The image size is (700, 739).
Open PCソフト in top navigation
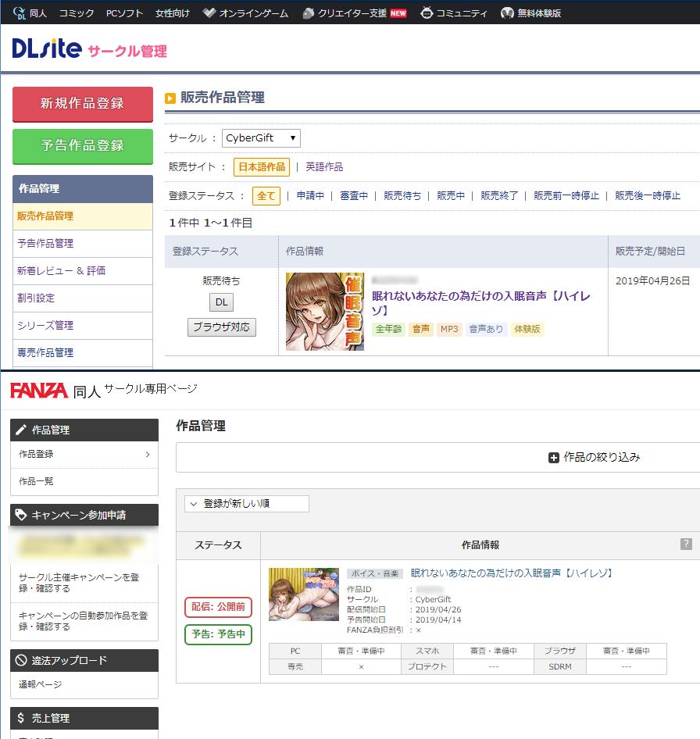124,13
